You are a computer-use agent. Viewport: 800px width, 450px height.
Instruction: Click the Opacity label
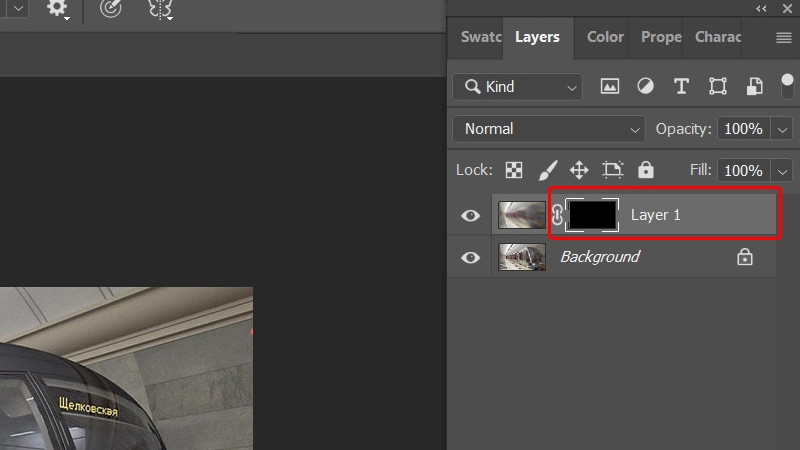683,129
